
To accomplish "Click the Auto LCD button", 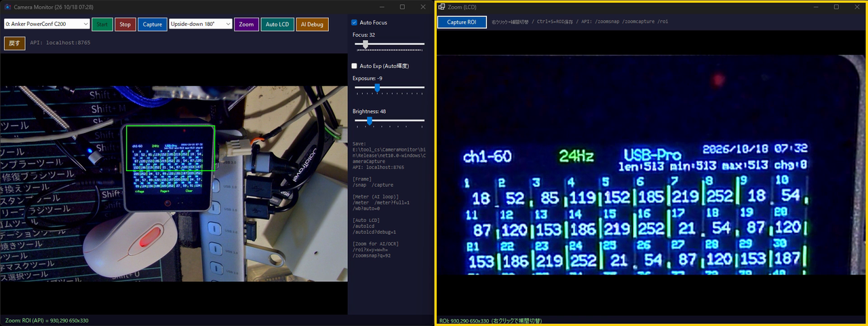I will click(x=277, y=24).
